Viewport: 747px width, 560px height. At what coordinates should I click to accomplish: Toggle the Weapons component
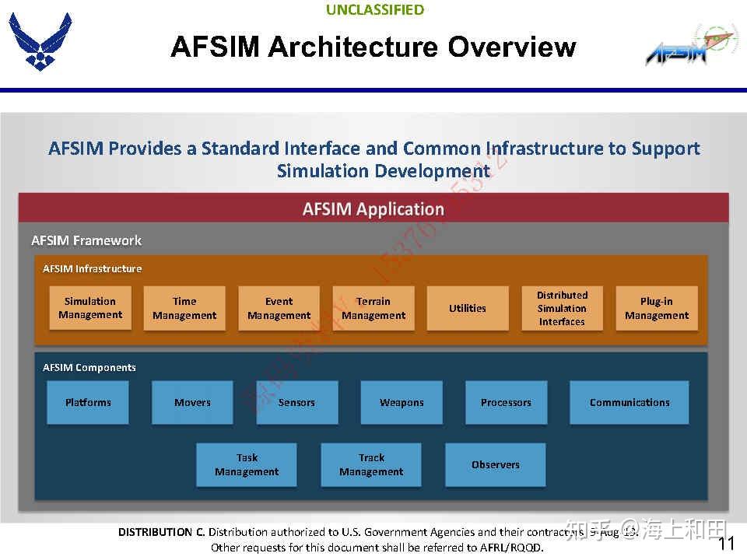[x=401, y=402]
